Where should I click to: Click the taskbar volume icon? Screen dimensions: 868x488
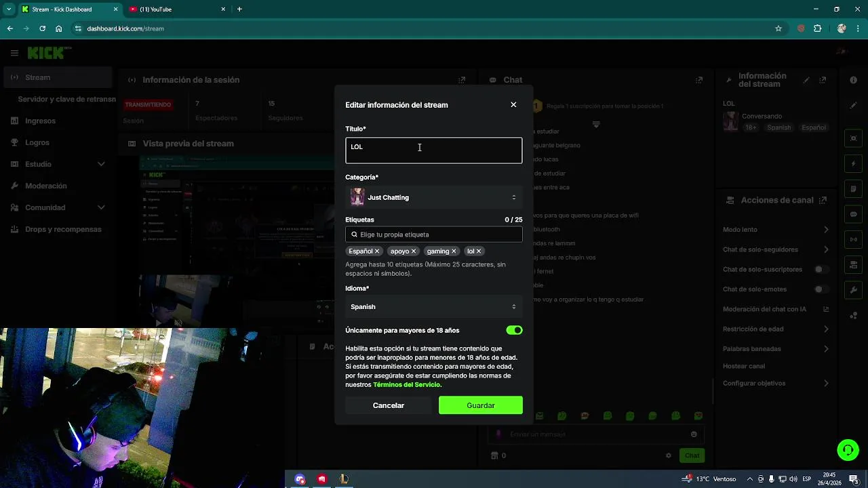pos(793,479)
